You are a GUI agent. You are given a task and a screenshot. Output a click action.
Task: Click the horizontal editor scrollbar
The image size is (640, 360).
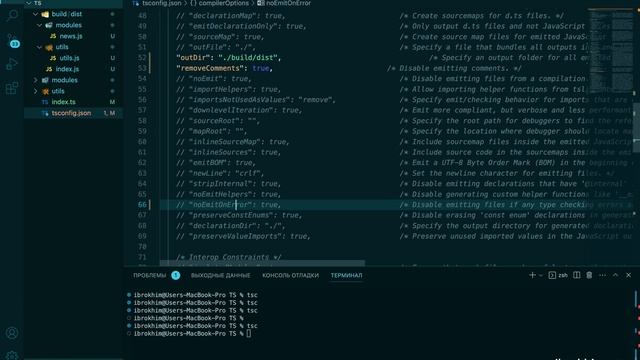click(262, 263)
